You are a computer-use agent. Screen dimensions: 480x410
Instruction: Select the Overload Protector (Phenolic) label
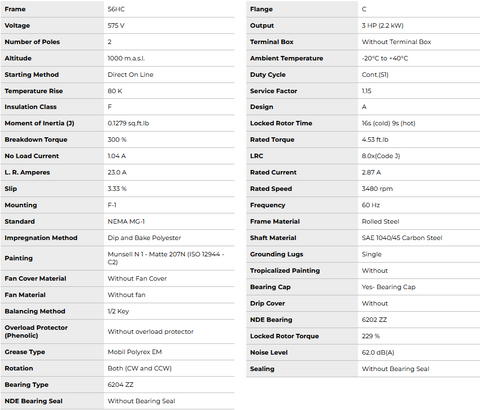[x=36, y=331]
